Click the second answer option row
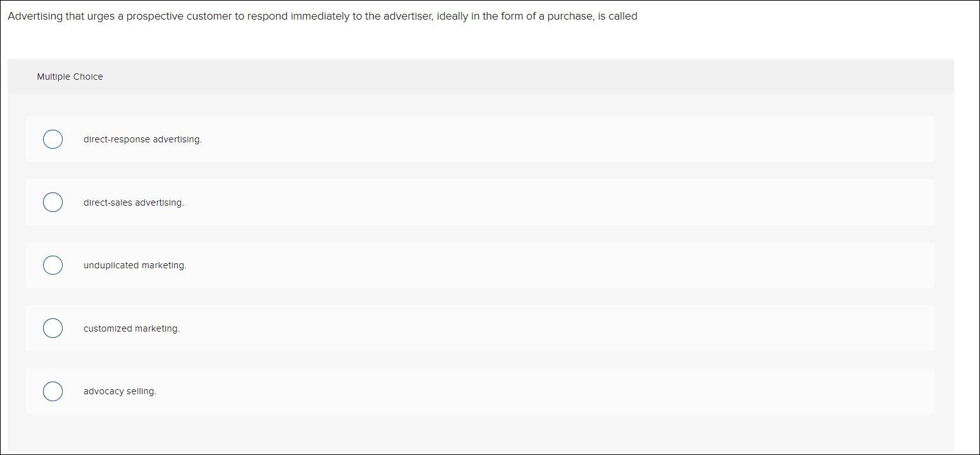 coord(480,202)
